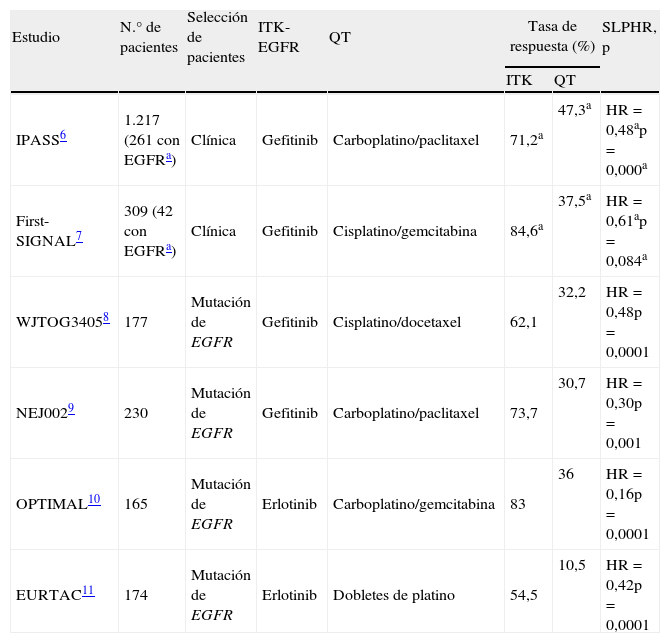Click 'QT' sub-header under Tasa de respuesta

pyautogui.click(x=564, y=80)
